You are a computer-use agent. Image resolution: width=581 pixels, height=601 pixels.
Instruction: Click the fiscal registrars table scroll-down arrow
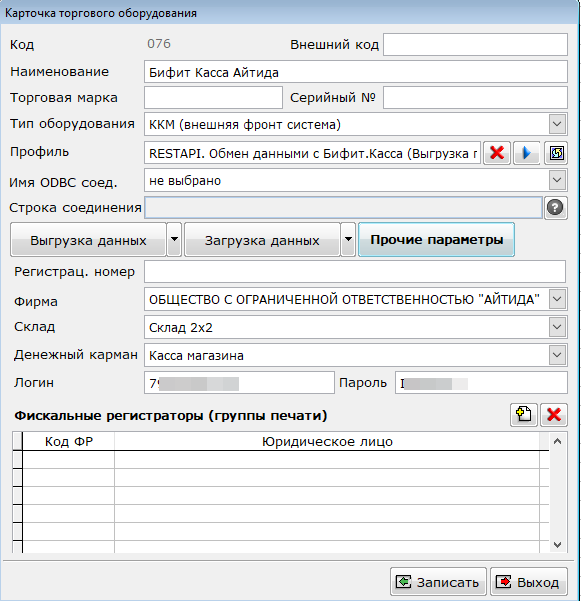coord(558,545)
